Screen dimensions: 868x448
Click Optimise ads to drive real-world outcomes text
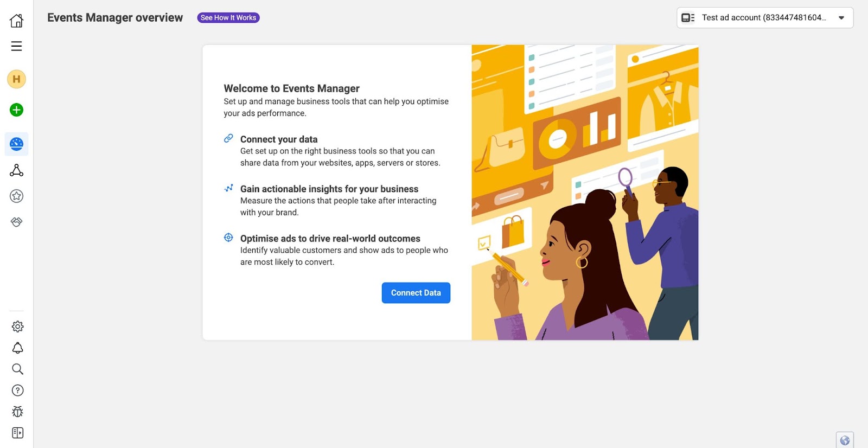[x=330, y=239]
